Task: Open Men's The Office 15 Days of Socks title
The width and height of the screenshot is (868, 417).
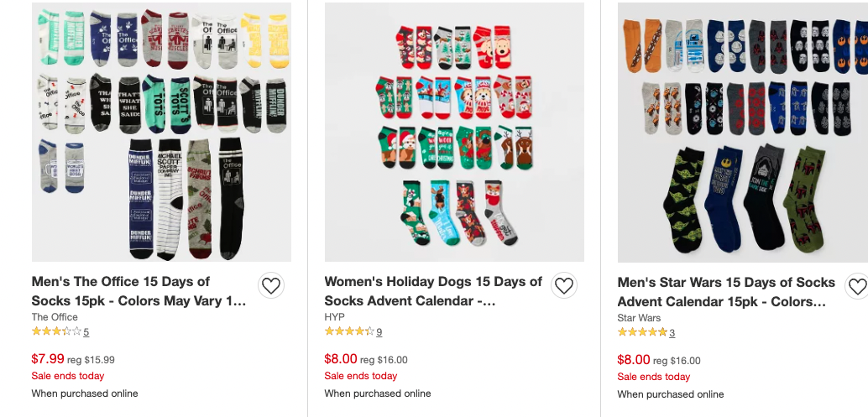Action: (x=139, y=291)
